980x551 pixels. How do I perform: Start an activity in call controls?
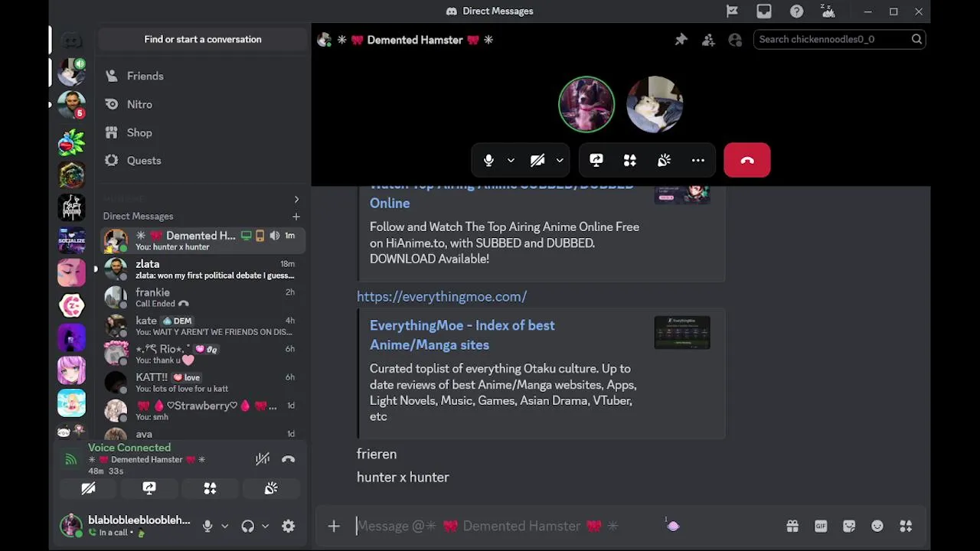tap(630, 160)
